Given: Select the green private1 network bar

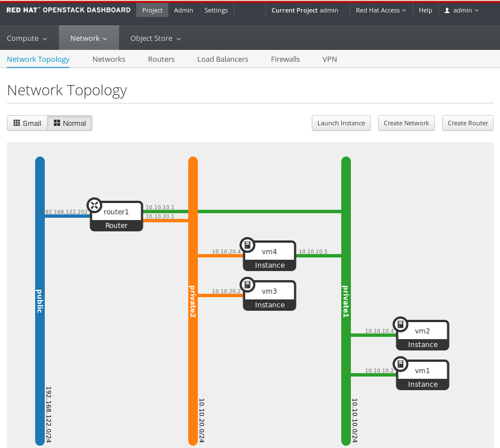Looking at the screenshot, I should tap(346, 301).
